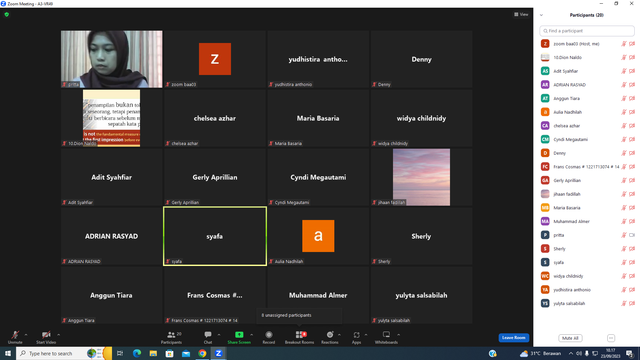Click the green encryption shield icon
The width and height of the screenshot is (640, 360).
coord(7,14)
